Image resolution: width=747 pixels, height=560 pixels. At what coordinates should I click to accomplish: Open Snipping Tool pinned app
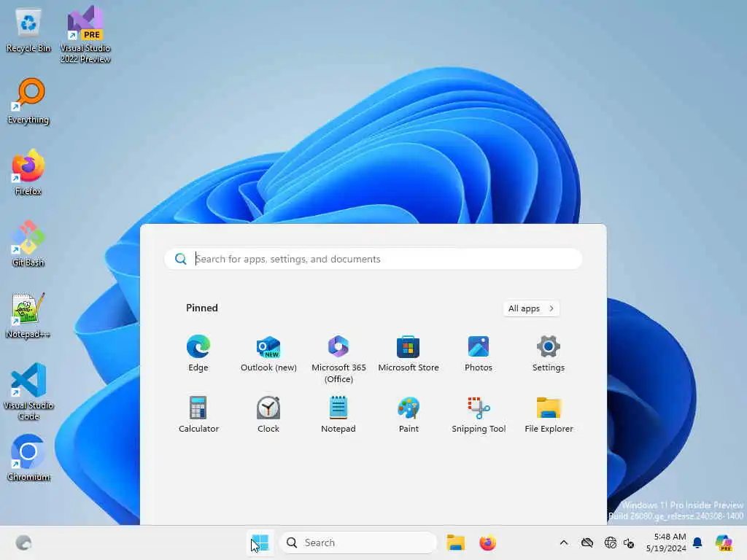pos(479,414)
